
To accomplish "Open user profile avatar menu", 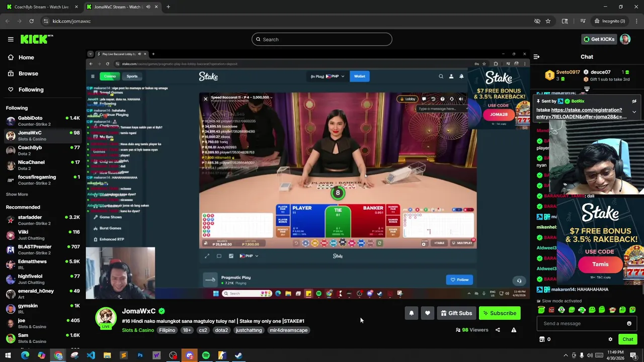I will click(x=625, y=39).
